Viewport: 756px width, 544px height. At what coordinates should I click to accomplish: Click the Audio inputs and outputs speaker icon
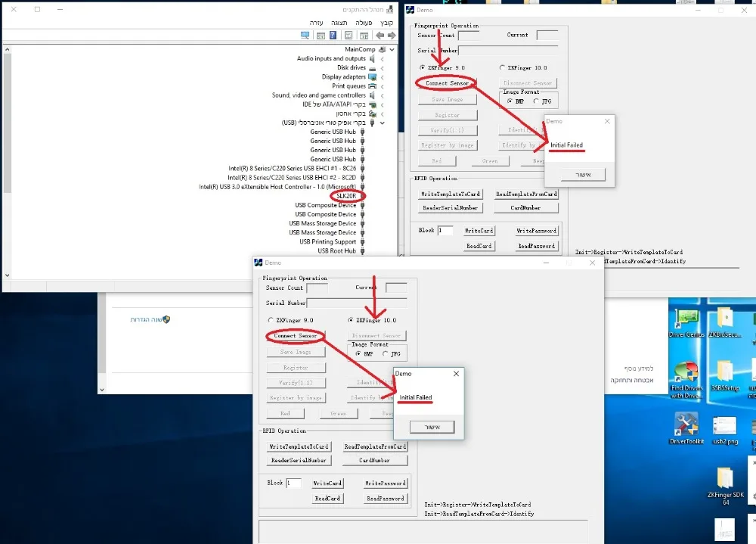[x=372, y=58]
